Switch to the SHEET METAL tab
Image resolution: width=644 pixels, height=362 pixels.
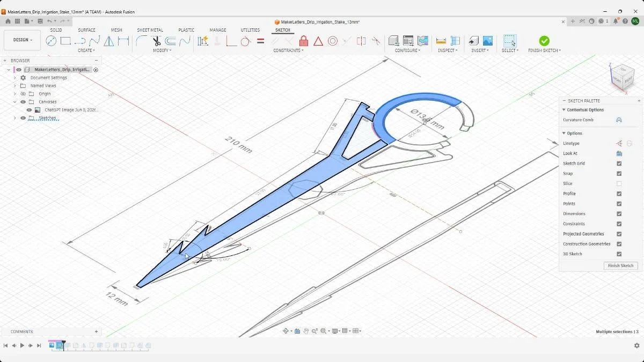150,30
